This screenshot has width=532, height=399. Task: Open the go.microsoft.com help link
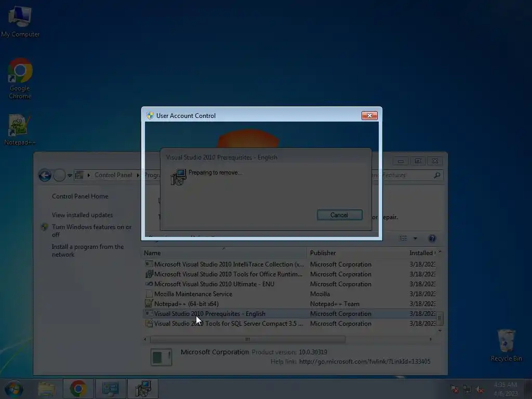pyautogui.click(x=365, y=362)
